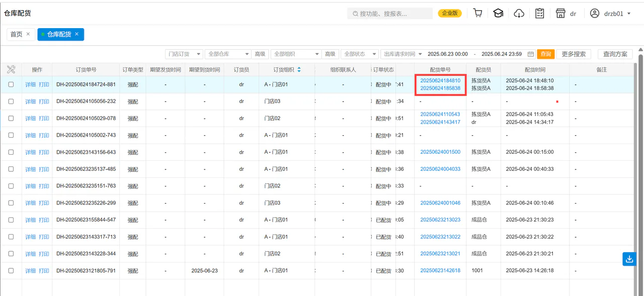Open 详细 for order DH-20250624105002-743

[x=31, y=136]
